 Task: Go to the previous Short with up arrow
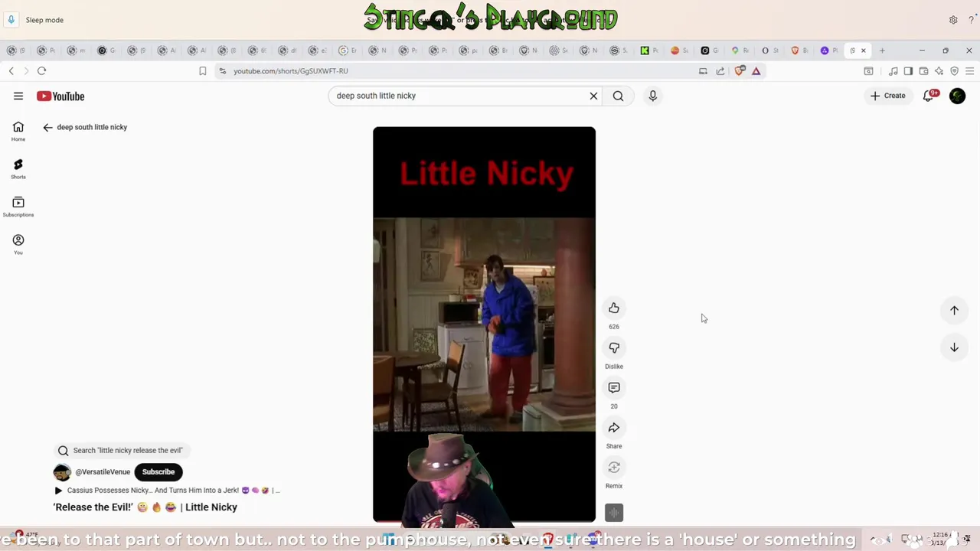click(x=954, y=311)
